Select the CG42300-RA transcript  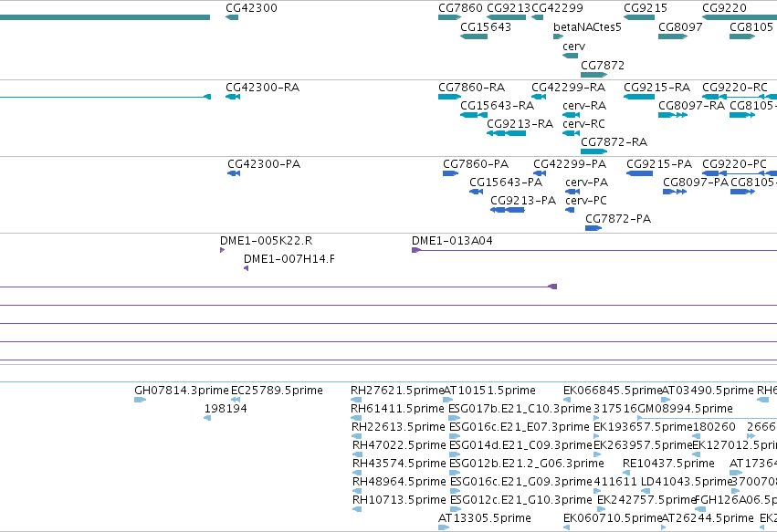(233, 97)
